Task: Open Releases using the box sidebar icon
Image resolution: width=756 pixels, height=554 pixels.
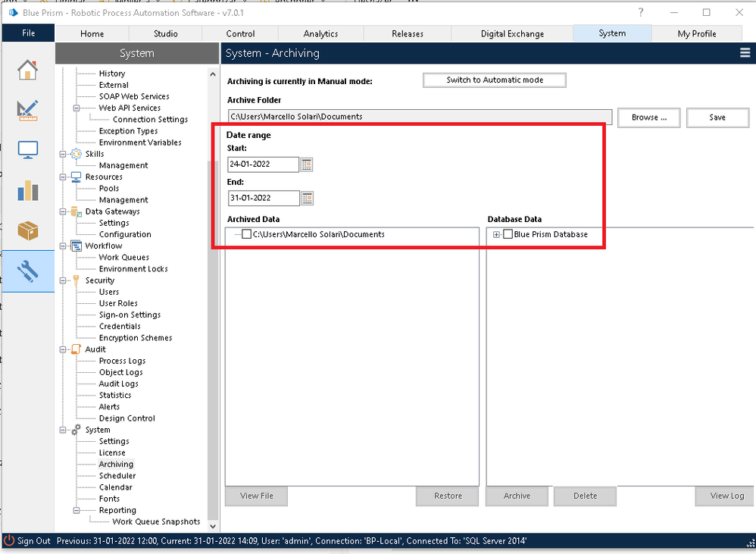Action: (x=27, y=230)
